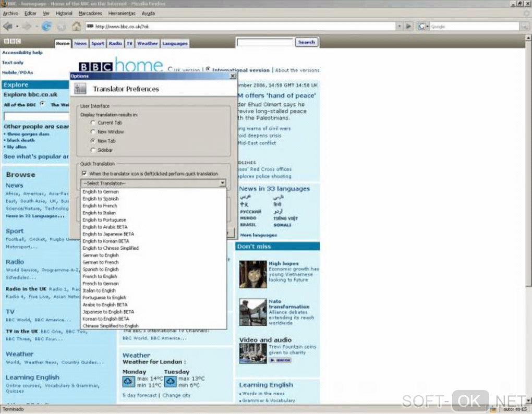Select UK version radio button
This screenshot has width=532, height=414.
(170, 69)
